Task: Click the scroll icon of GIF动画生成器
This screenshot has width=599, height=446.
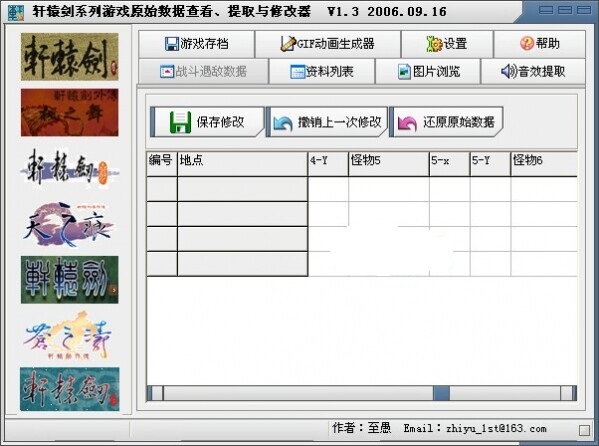Action: pos(288,44)
